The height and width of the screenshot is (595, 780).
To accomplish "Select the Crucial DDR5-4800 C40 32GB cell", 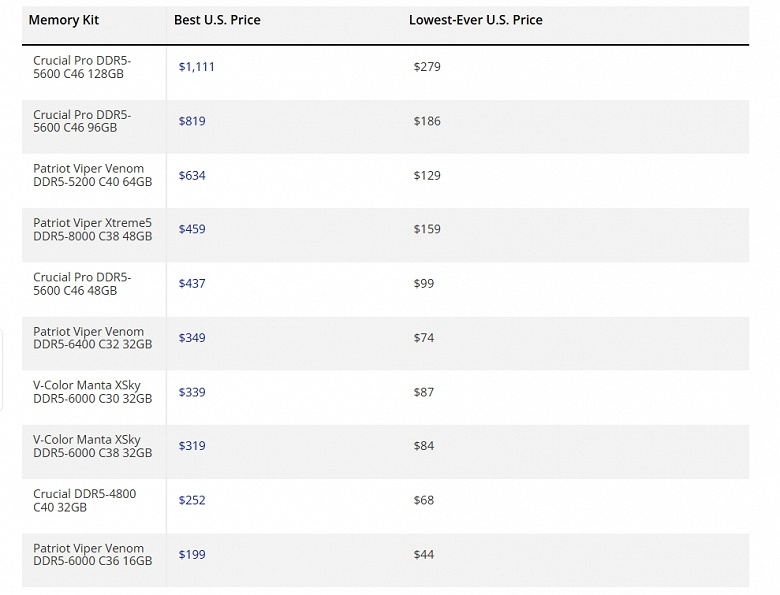I will pos(84,500).
